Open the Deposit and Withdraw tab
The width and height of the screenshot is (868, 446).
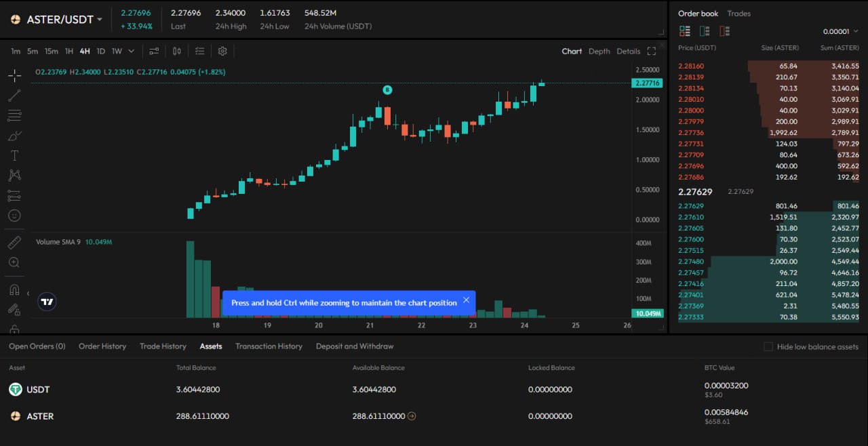(x=355, y=346)
